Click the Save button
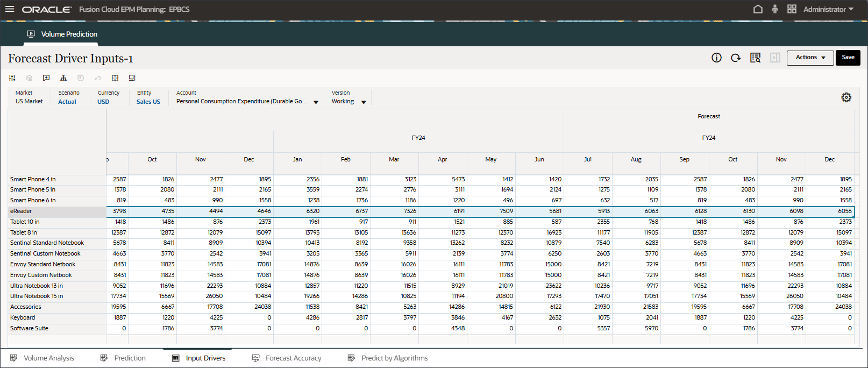 (x=848, y=58)
